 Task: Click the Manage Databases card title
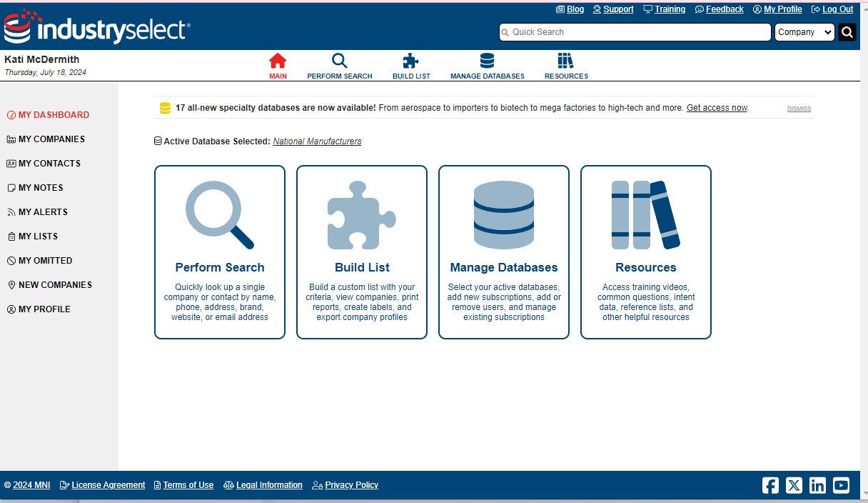click(x=504, y=268)
